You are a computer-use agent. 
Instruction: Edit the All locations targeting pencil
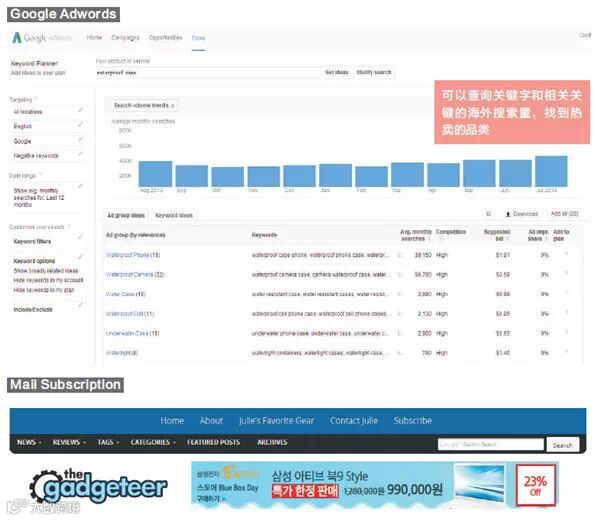click(x=80, y=110)
